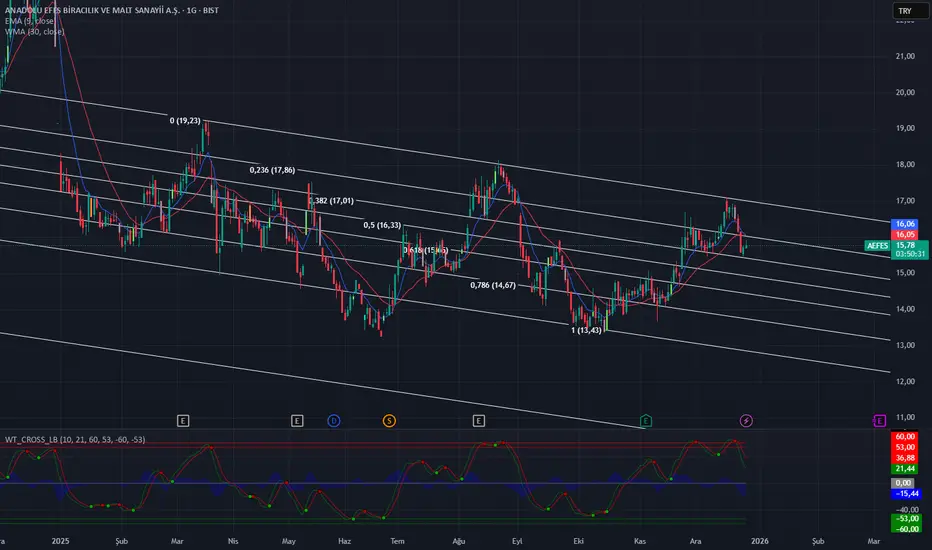Click the green -53,00 oscillator level label

coord(906,518)
